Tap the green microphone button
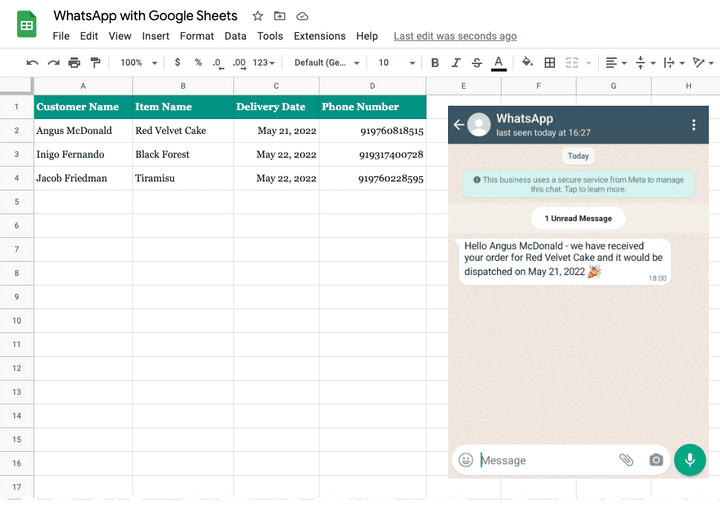 click(690, 460)
